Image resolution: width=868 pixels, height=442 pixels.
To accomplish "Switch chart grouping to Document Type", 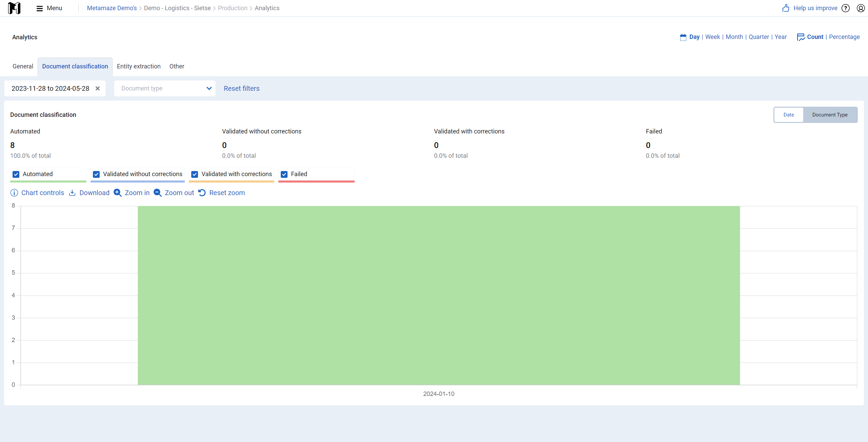I will coord(830,115).
